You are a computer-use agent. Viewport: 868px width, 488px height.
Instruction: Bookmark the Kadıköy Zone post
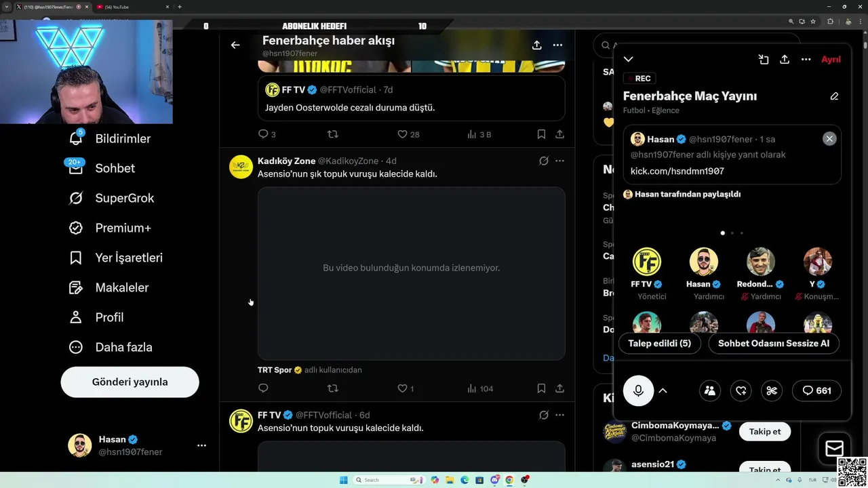[541, 388]
